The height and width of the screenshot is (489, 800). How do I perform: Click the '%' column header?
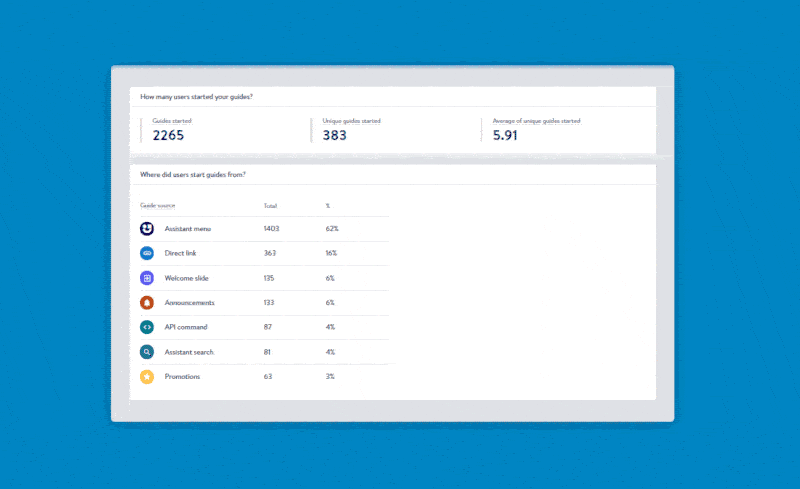click(x=328, y=206)
